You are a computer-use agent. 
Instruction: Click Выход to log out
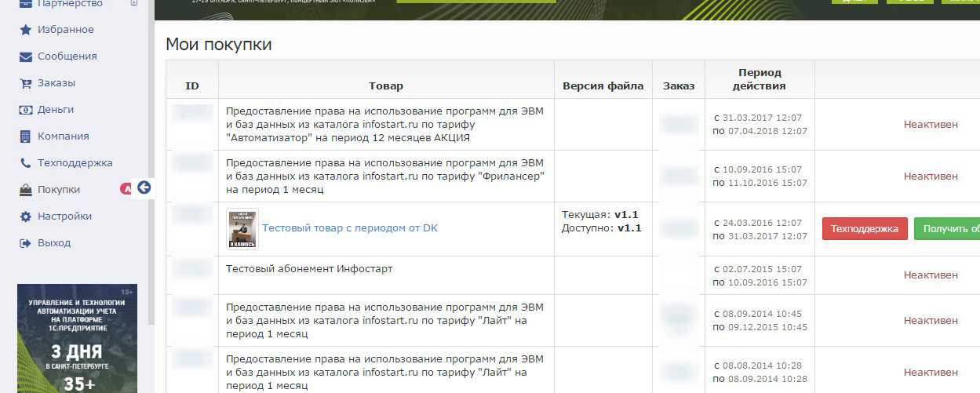54,243
